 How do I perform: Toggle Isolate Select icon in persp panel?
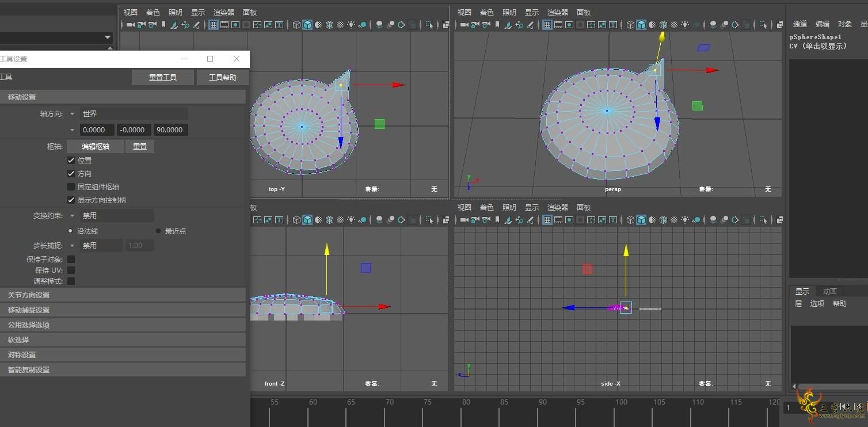coord(763,25)
